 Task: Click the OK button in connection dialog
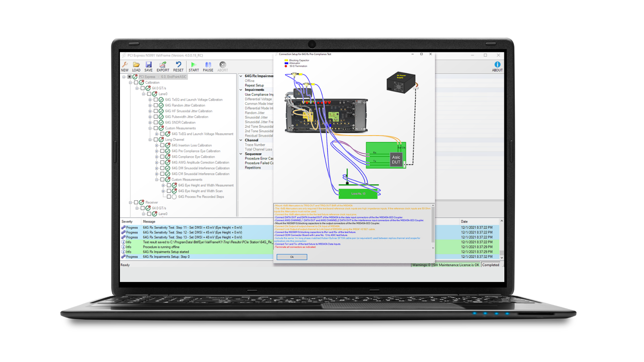pyautogui.click(x=292, y=257)
